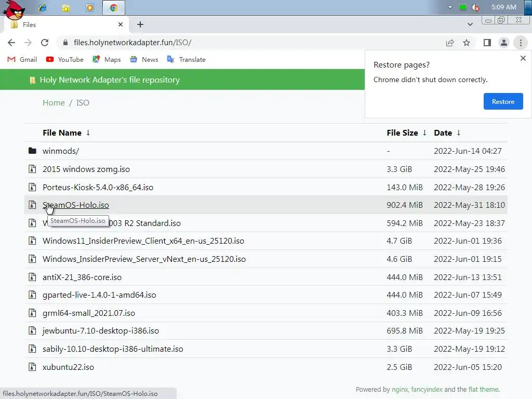The image size is (532, 399).
Task: Bookmark this page with the star icon
Action: [467, 43]
